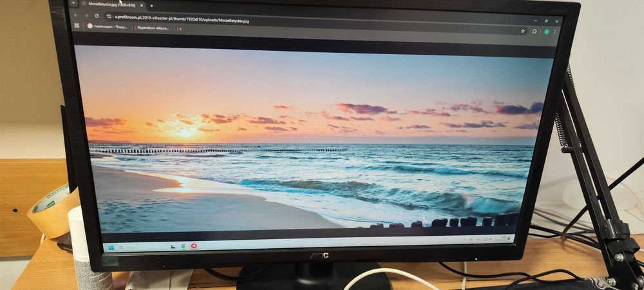Screen dimensions: 644x290
Task: Restore down the Chrome window
Action: (x=546, y=21)
